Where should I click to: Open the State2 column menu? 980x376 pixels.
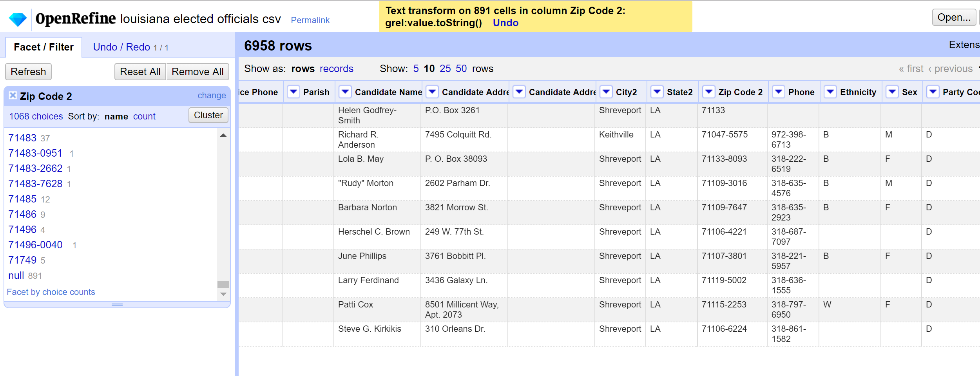click(x=656, y=92)
